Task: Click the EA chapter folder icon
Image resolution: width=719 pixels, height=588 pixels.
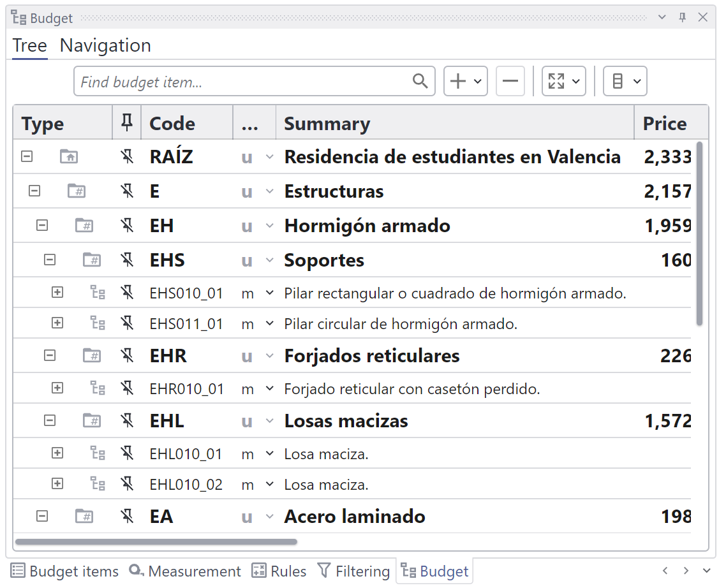Action: (84, 516)
